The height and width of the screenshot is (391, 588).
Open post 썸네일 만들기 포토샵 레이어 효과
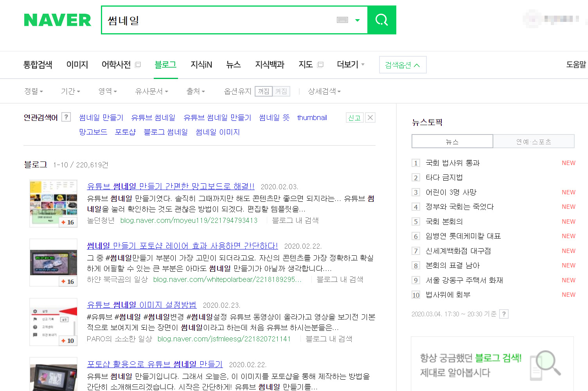pyautogui.click(x=182, y=246)
